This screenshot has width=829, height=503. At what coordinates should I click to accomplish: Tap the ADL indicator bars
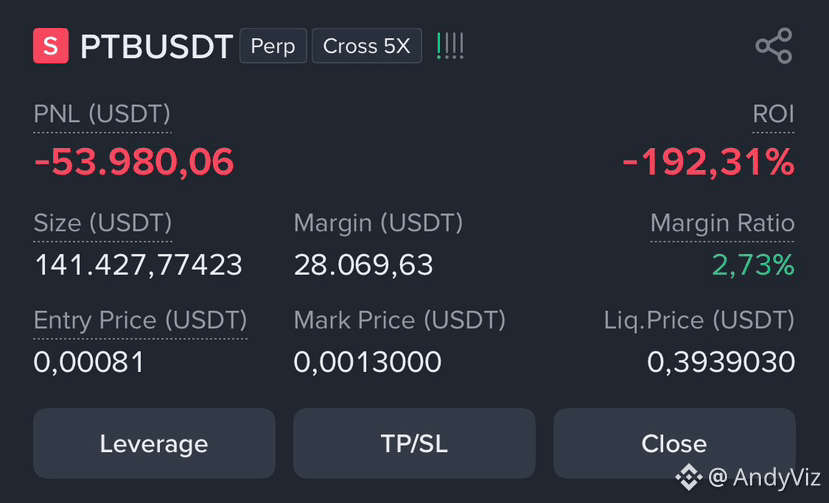(x=450, y=46)
